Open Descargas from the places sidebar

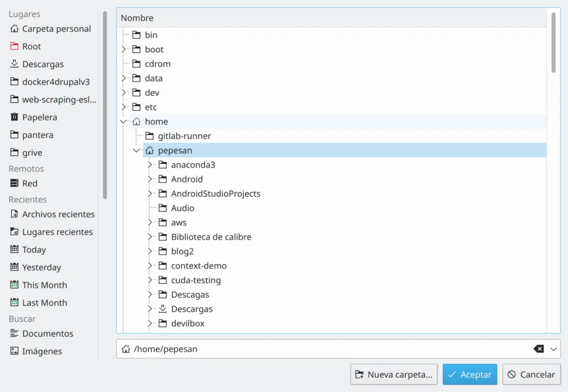pyautogui.click(x=42, y=64)
